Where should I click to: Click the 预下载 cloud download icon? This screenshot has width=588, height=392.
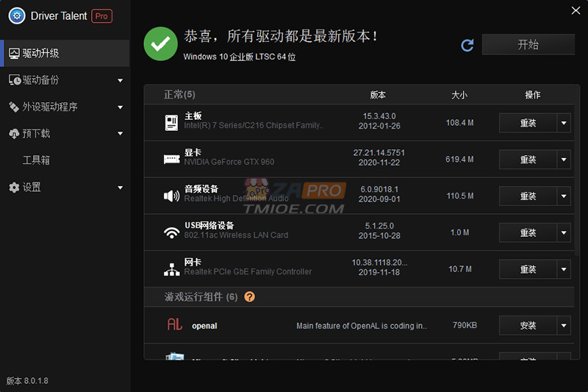coord(14,134)
